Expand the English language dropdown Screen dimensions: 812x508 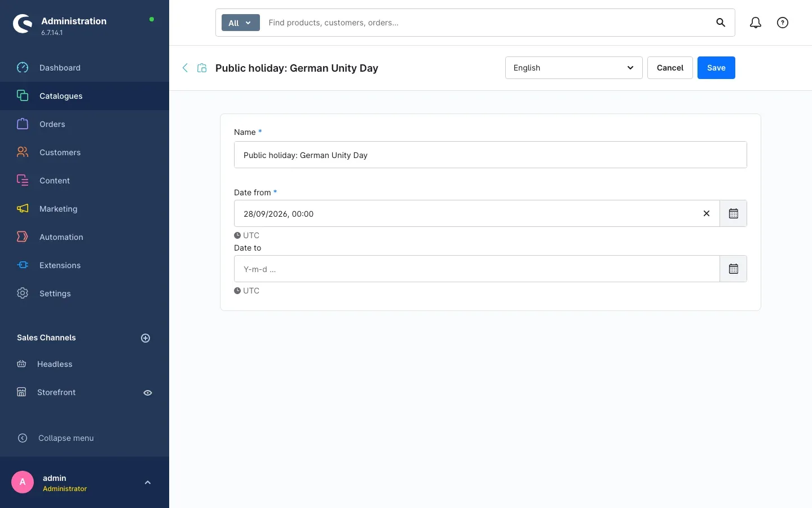point(573,68)
